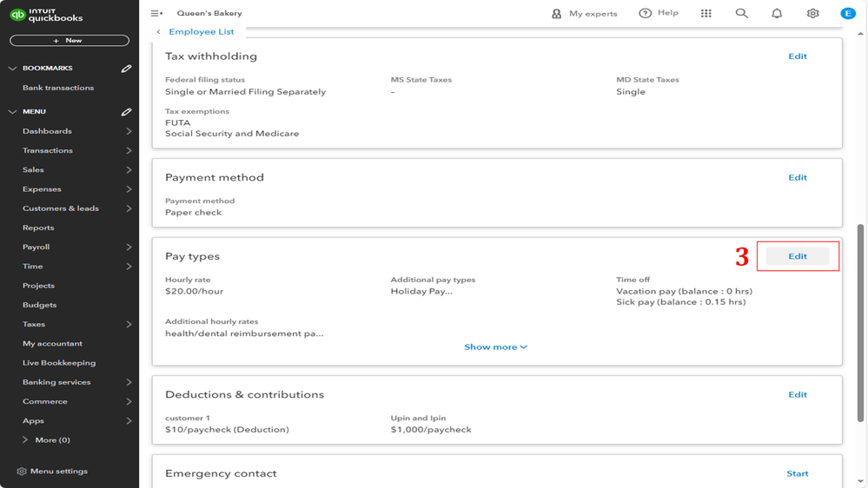Open the user profile avatar E
This screenshot has height=488, width=868.
pyautogui.click(x=848, y=14)
